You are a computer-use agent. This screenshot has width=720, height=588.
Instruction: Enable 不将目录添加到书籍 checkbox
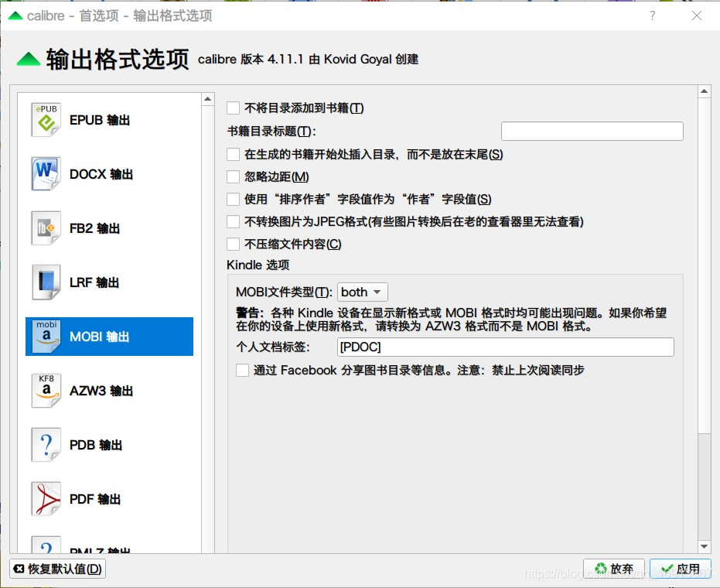(x=234, y=108)
